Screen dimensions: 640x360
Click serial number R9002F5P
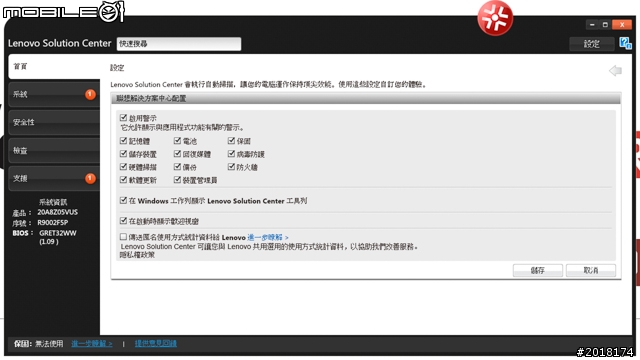click(53, 223)
